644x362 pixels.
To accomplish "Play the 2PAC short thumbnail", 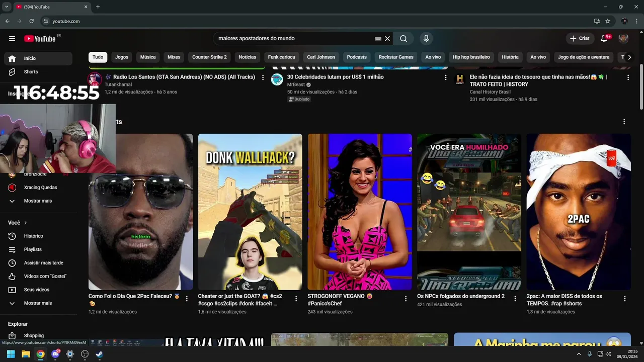I will click(x=579, y=212).
